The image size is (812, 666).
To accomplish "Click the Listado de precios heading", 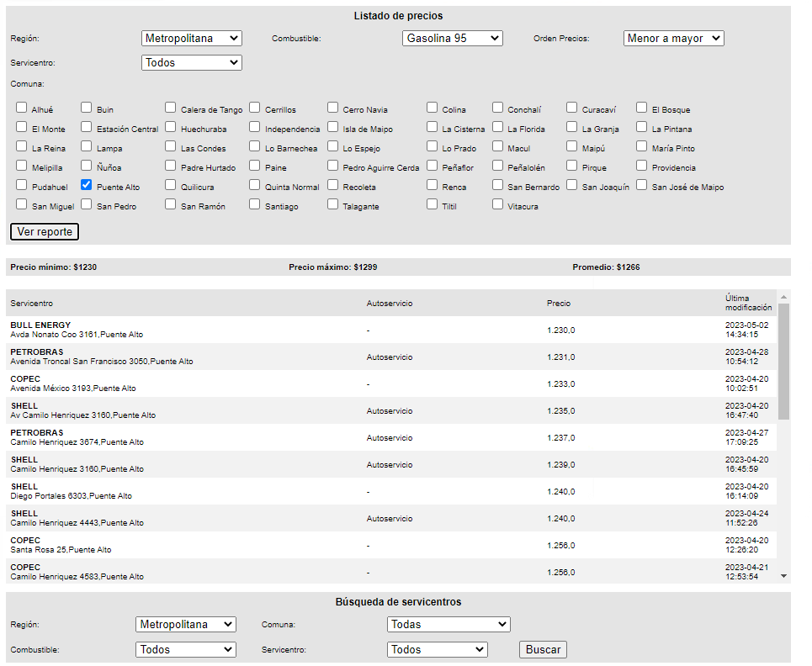I will click(x=398, y=16).
